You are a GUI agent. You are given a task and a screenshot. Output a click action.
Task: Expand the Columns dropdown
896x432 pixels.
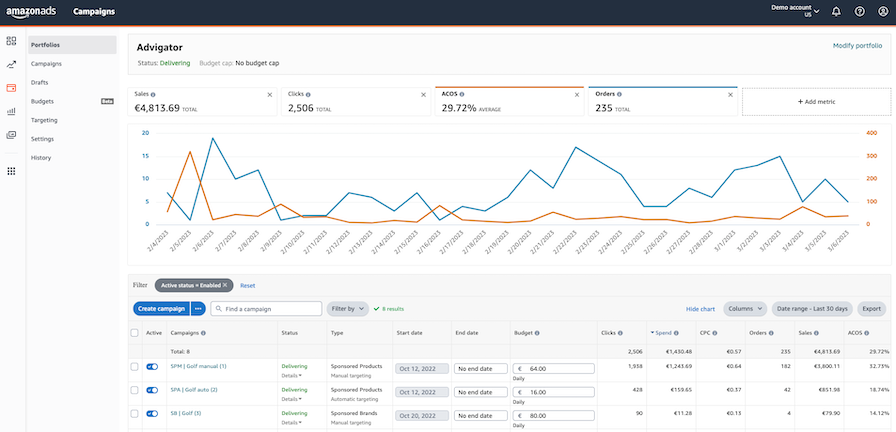[745, 309]
